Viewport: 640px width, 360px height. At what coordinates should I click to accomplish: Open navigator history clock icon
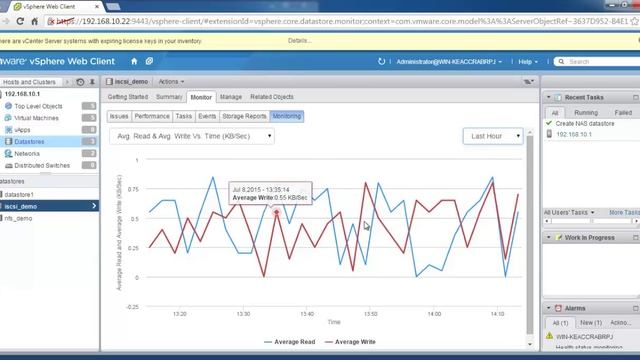(80, 82)
